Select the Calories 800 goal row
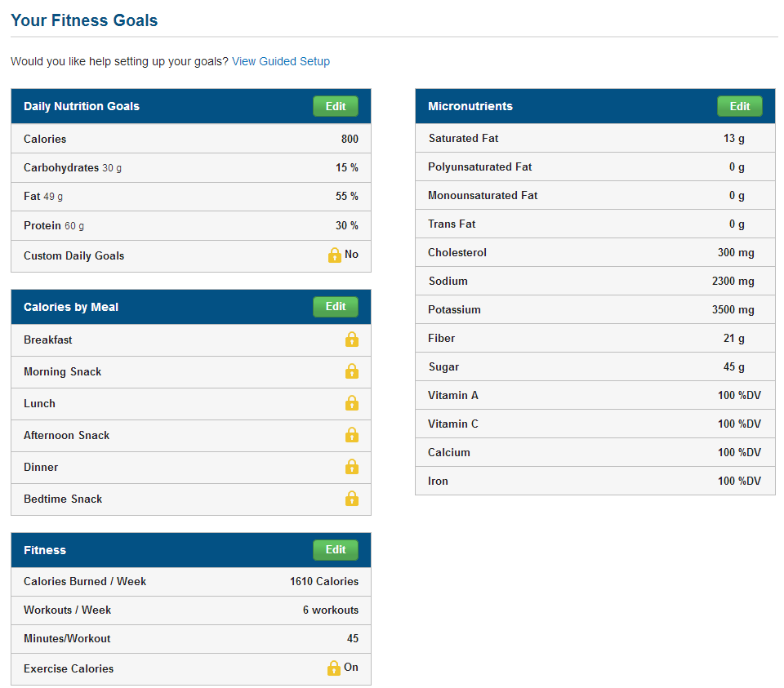Viewport: 784px width, 688px height. tap(191, 139)
